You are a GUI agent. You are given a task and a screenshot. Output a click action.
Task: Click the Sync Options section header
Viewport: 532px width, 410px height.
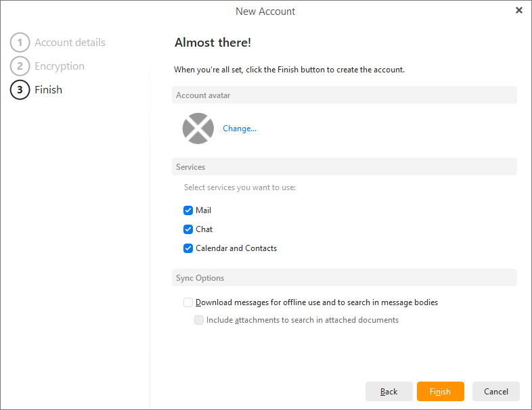point(344,278)
